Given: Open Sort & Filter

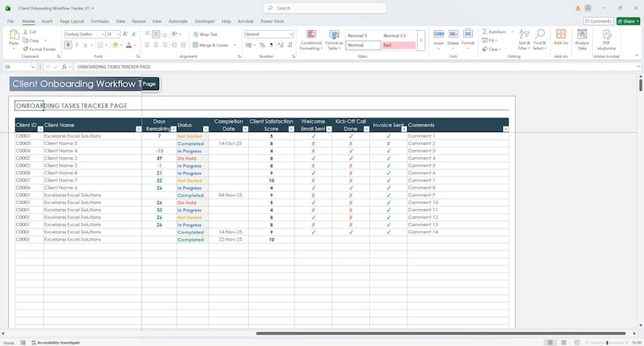Looking at the screenshot, I should pyautogui.click(x=524, y=40).
